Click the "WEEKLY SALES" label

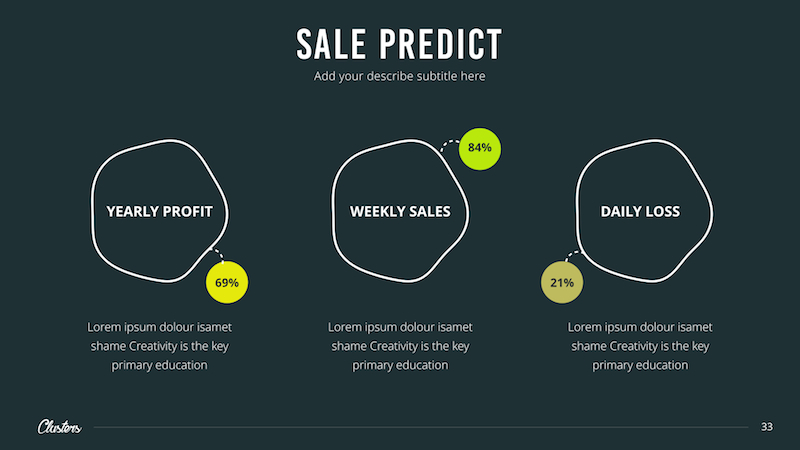[x=400, y=212]
